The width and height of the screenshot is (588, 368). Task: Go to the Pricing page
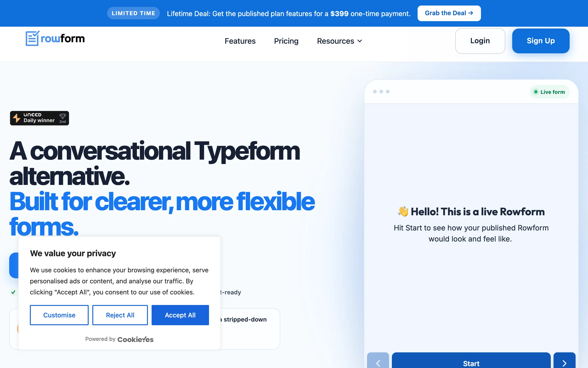click(286, 41)
